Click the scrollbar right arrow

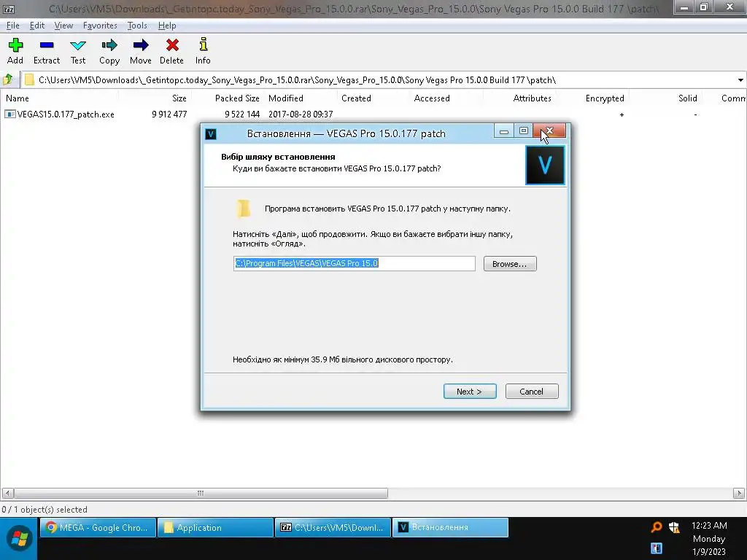point(739,494)
